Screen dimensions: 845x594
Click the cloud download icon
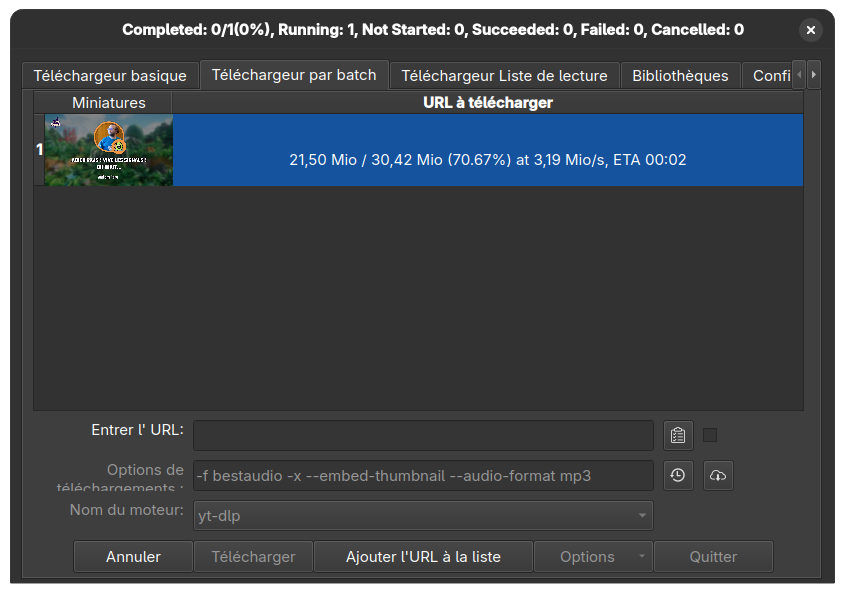(718, 475)
